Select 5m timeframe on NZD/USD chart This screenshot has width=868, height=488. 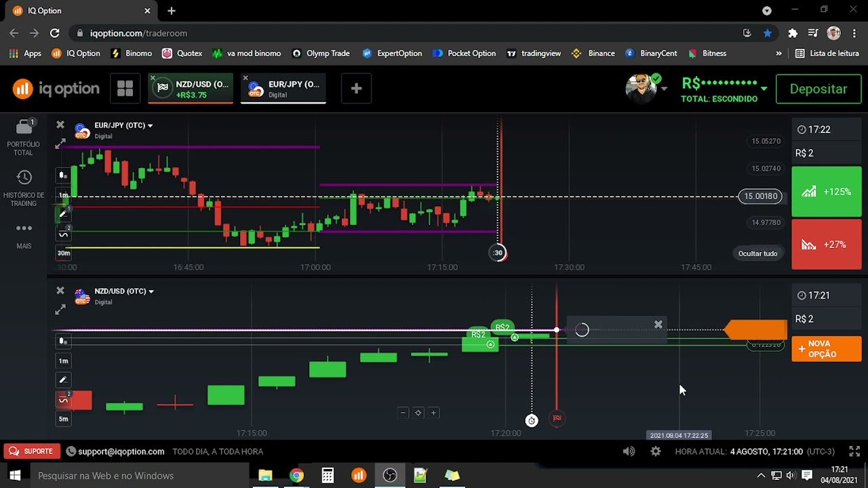tap(63, 419)
